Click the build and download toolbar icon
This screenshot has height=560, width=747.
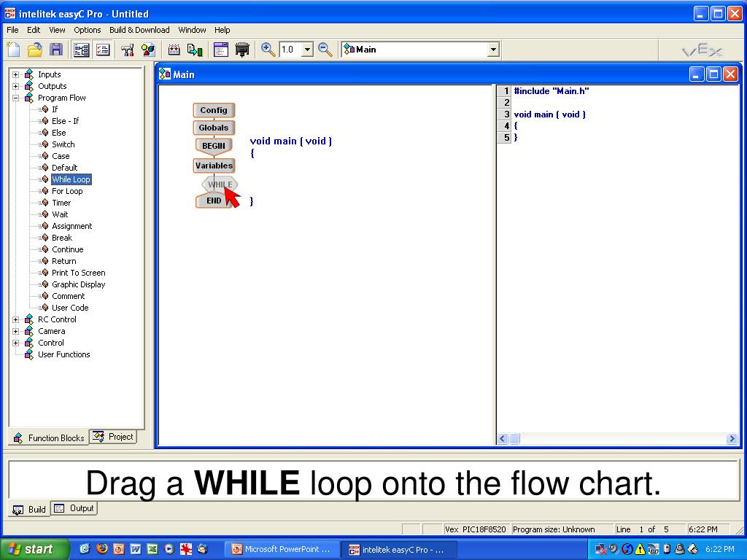(x=195, y=49)
